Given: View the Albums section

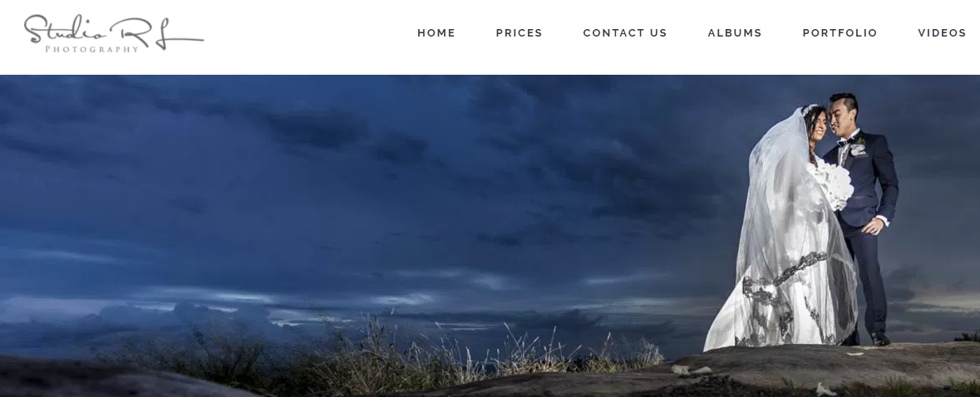Looking at the screenshot, I should (734, 33).
